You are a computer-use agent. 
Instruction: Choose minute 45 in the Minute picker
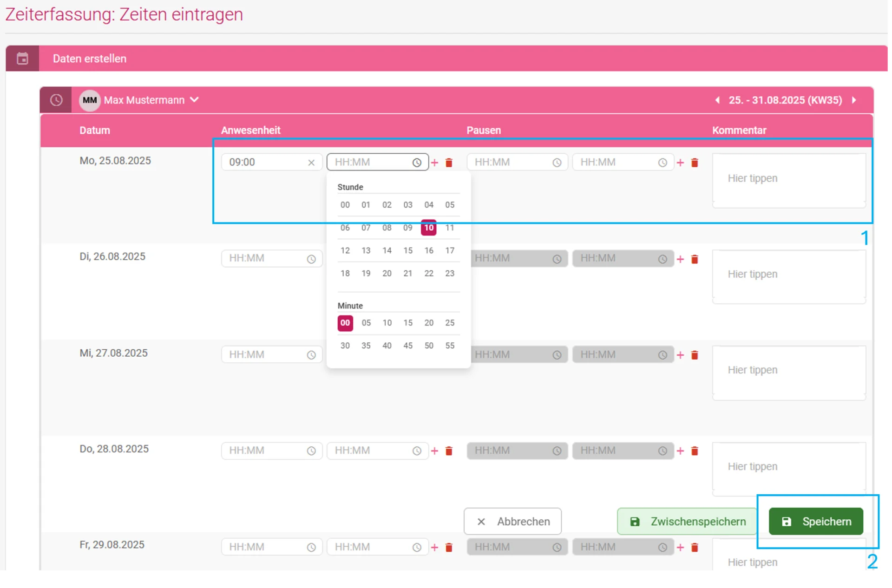(408, 346)
